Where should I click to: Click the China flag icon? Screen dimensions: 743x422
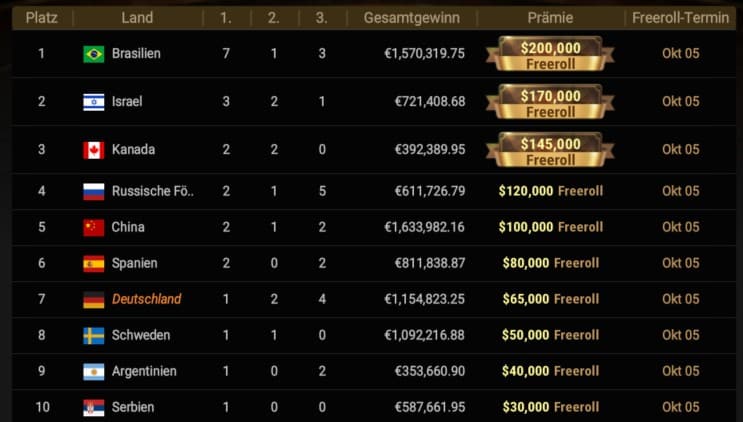pyautogui.click(x=94, y=227)
